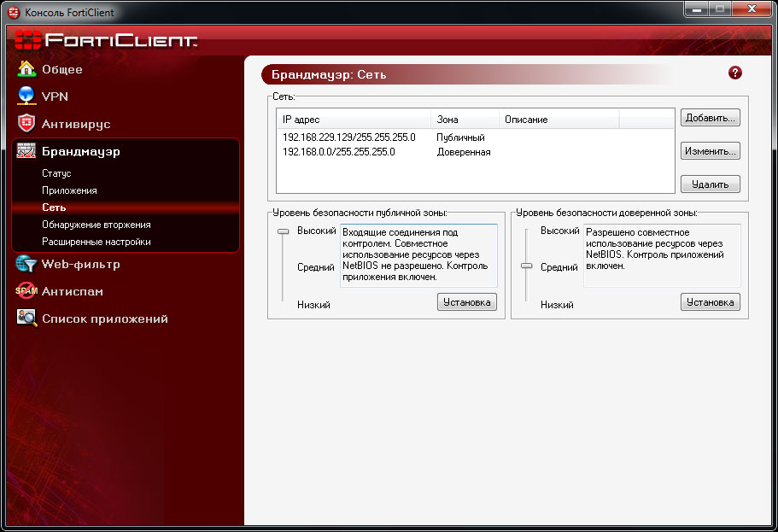
Task: Click the Описание column header
Action: tap(559, 120)
